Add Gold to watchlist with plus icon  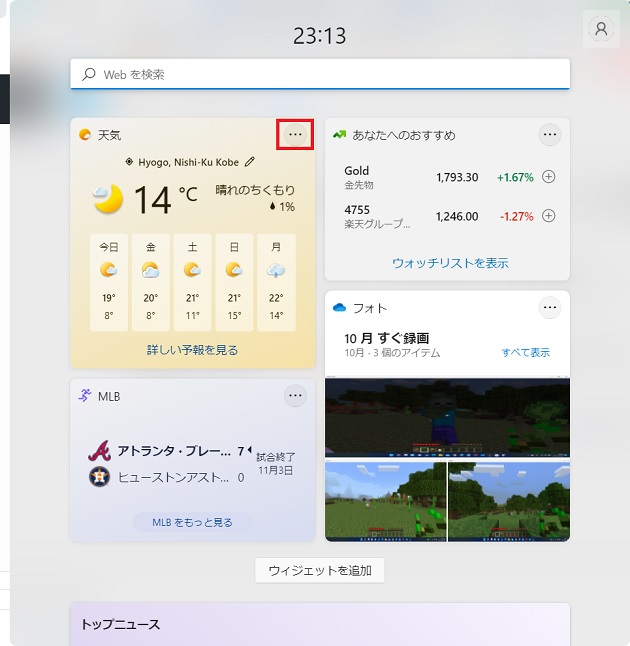[x=548, y=177]
